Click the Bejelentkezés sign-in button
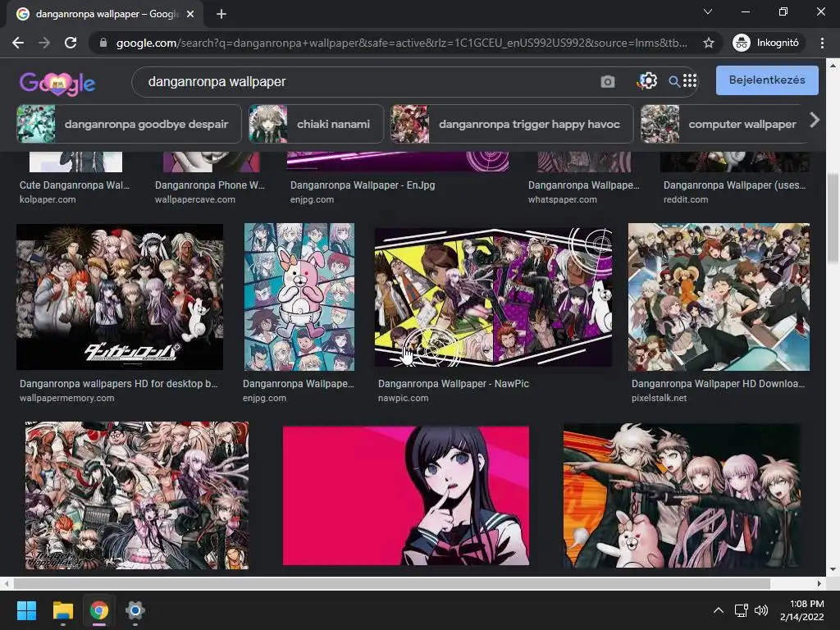This screenshot has width=840, height=630. click(x=767, y=80)
